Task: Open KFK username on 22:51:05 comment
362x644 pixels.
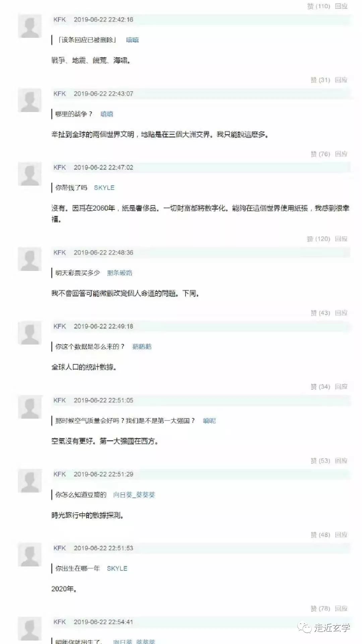Action: (x=60, y=400)
